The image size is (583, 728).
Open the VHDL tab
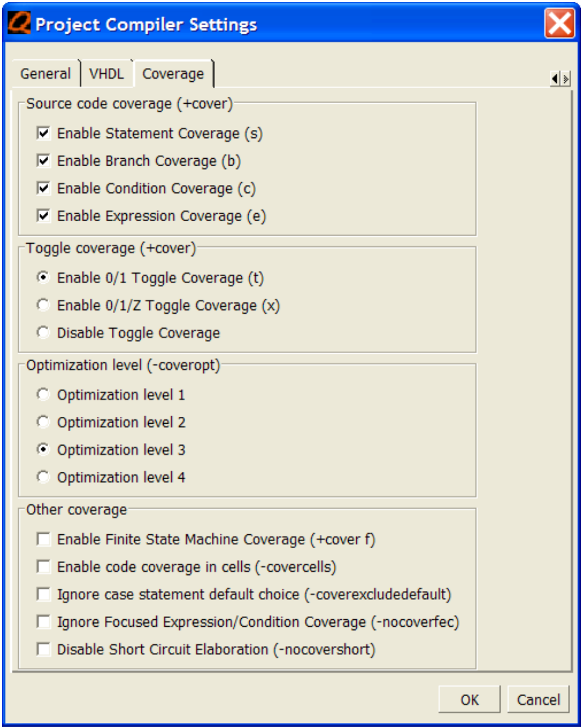pyautogui.click(x=107, y=74)
